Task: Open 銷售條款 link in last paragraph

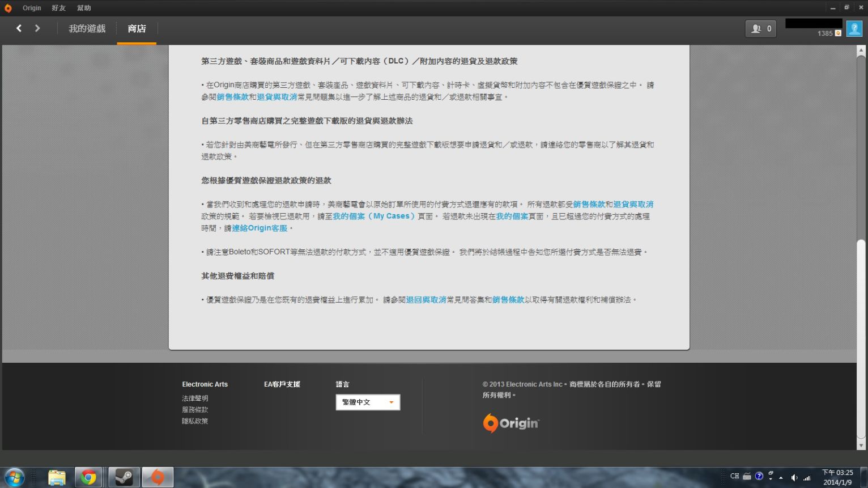Action: [x=508, y=300]
